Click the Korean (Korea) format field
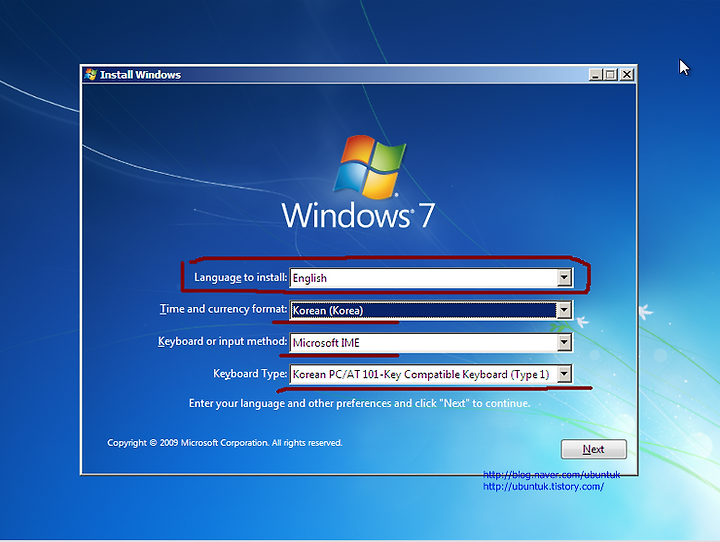 pos(431,310)
